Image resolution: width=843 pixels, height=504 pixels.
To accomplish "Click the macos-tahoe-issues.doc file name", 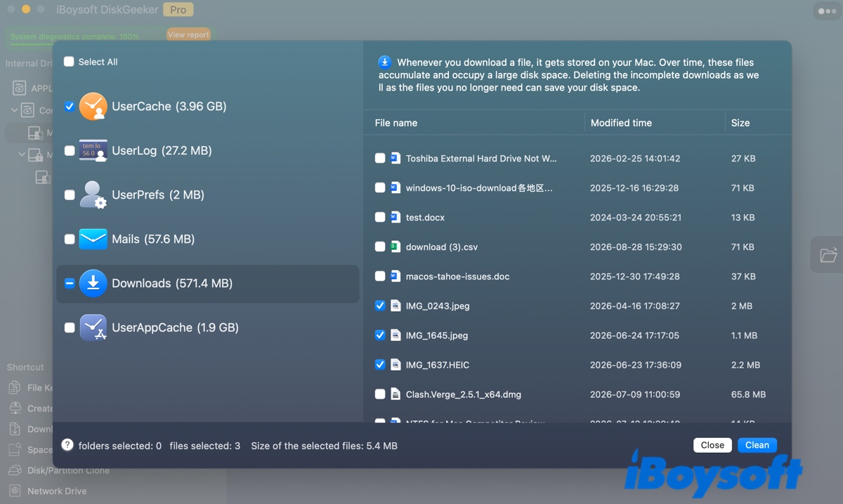I will (457, 277).
